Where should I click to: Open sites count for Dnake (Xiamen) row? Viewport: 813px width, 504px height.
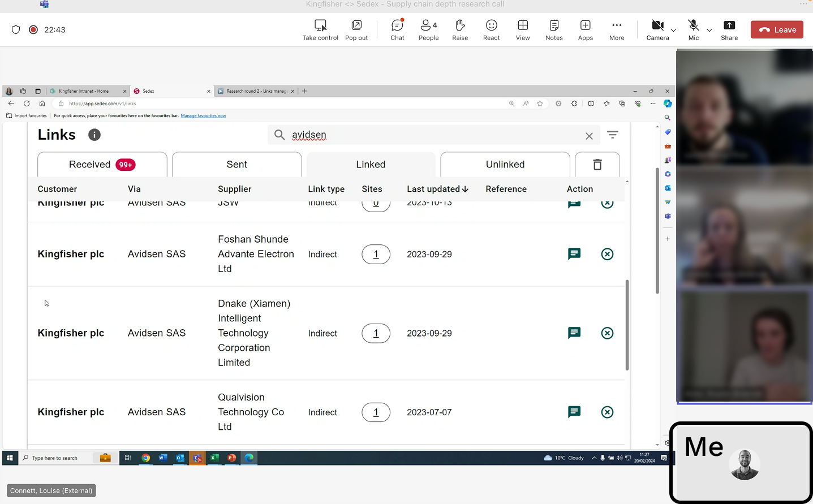click(376, 333)
